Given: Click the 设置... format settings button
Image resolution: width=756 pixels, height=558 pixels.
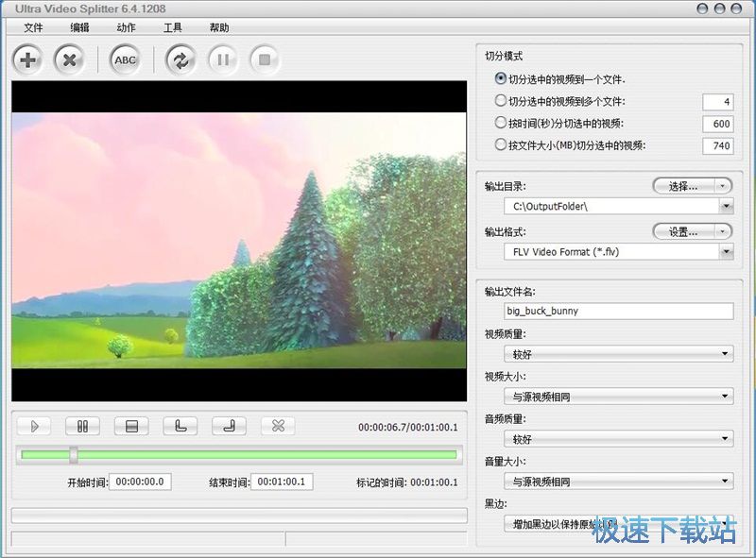Looking at the screenshot, I should [x=683, y=231].
